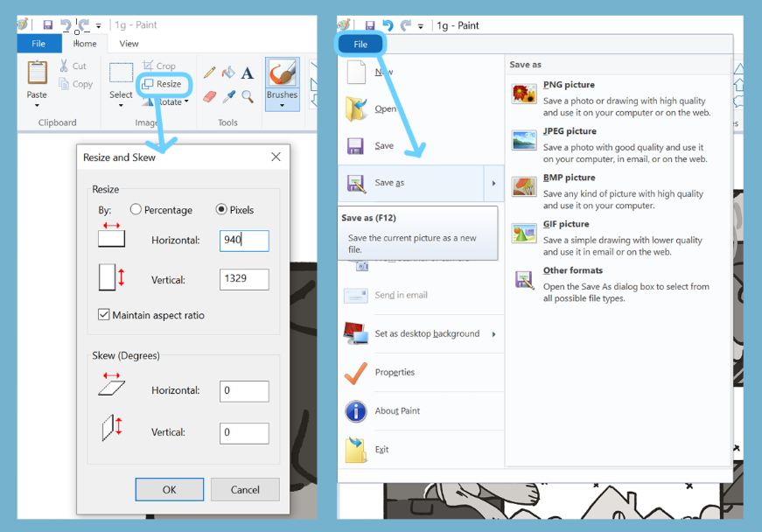
Task: Open the Brushes dropdown arrow
Action: [x=282, y=106]
